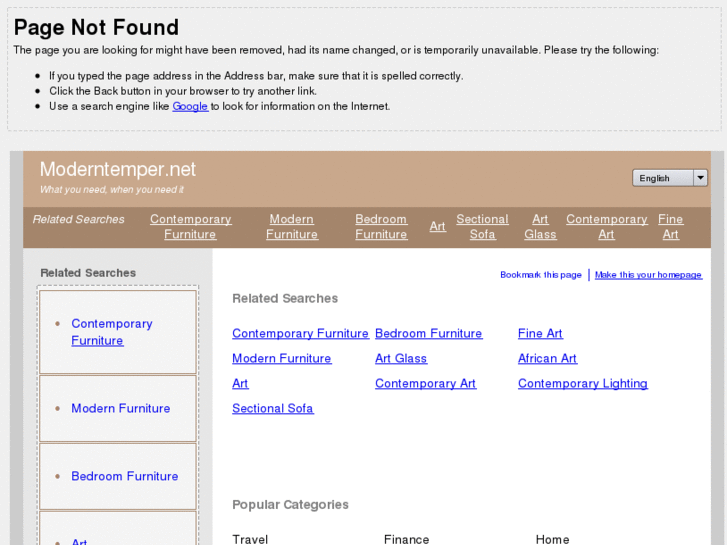Click the language dropdown arrow button

pos(700,178)
